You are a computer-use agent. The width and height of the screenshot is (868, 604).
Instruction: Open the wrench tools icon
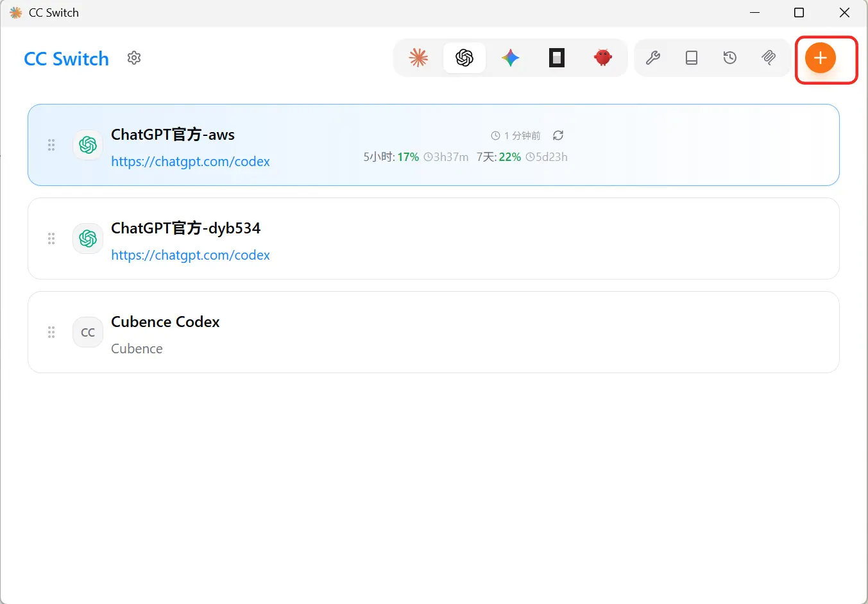pos(653,58)
